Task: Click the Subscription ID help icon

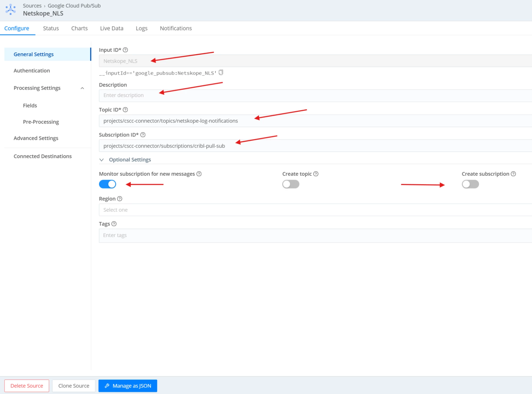Action: (143, 135)
